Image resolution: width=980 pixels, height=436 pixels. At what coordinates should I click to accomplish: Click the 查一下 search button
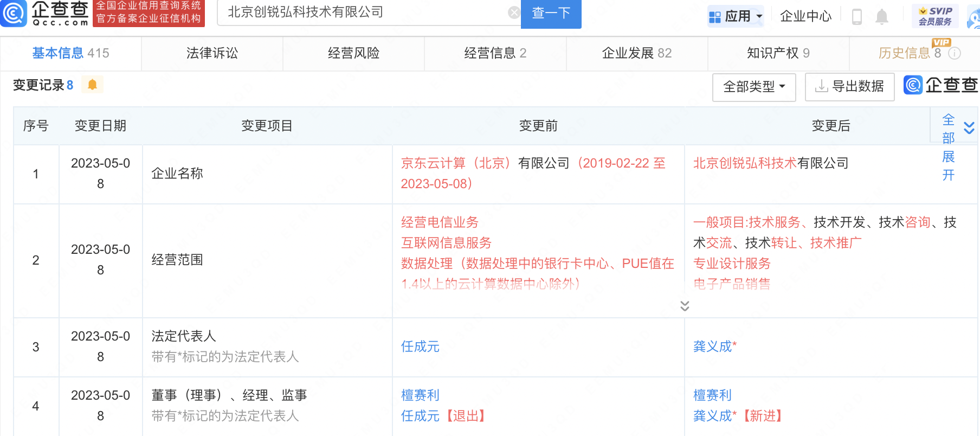pyautogui.click(x=551, y=14)
